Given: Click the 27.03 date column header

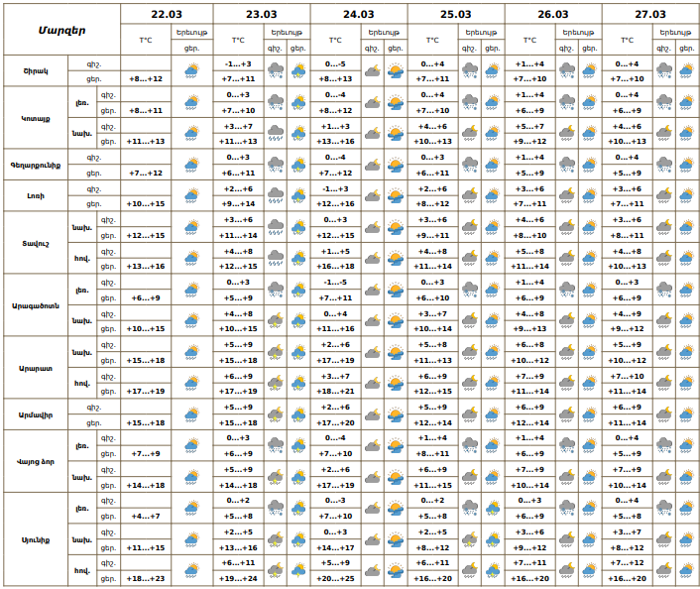Looking at the screenshot, I should pos(650,15).
